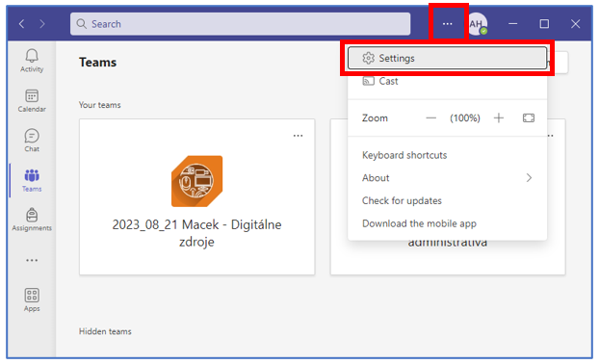The image size is (599, 364).
Task: Select Teams in the sidebar
Action: (32, 180)
